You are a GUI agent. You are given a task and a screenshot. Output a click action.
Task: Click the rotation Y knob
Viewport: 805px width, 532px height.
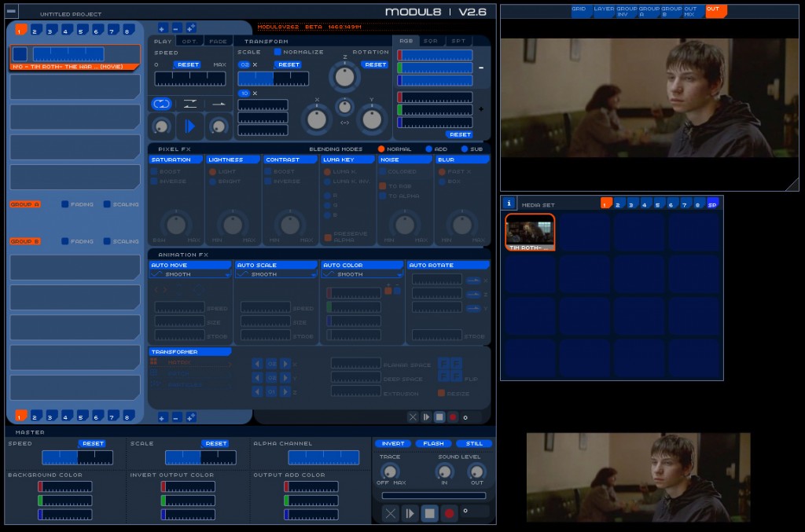pos(372,119)
